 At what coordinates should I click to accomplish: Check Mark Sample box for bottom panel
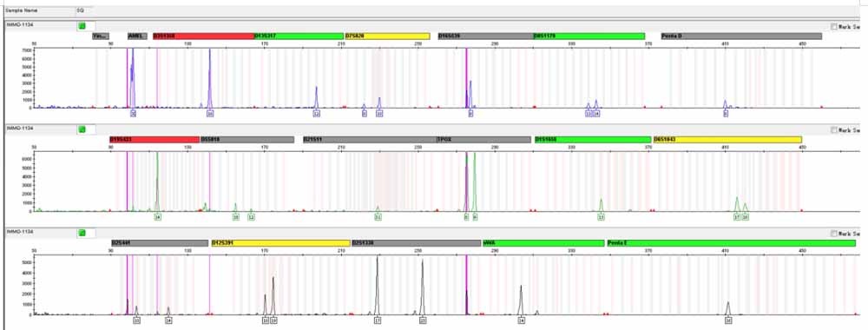[x=833, y=234]
